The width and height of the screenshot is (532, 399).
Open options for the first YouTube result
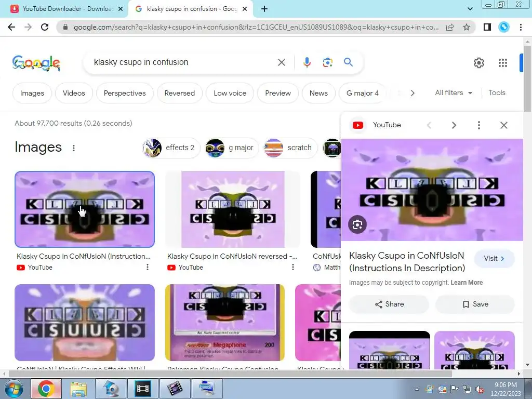point(147,268)
